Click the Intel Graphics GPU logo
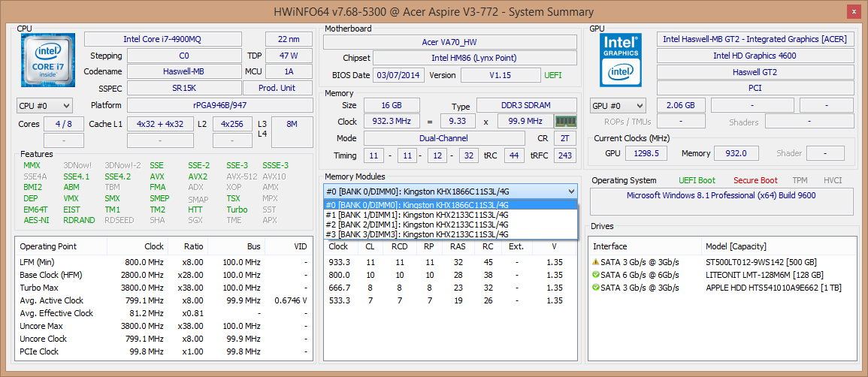868x377 pixels. (x=622, y=59)
